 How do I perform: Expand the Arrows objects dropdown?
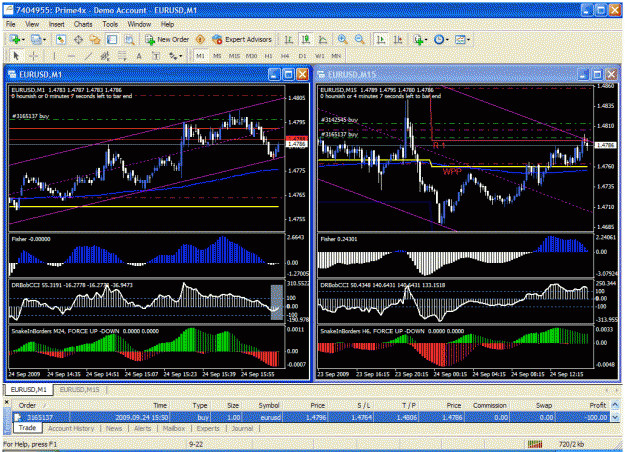click(181, 56)
